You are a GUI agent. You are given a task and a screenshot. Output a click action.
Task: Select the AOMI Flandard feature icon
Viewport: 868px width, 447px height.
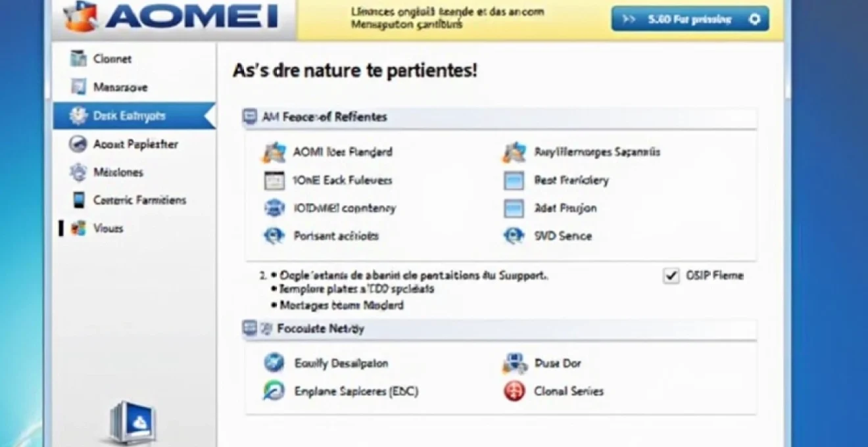click(274, 151)
